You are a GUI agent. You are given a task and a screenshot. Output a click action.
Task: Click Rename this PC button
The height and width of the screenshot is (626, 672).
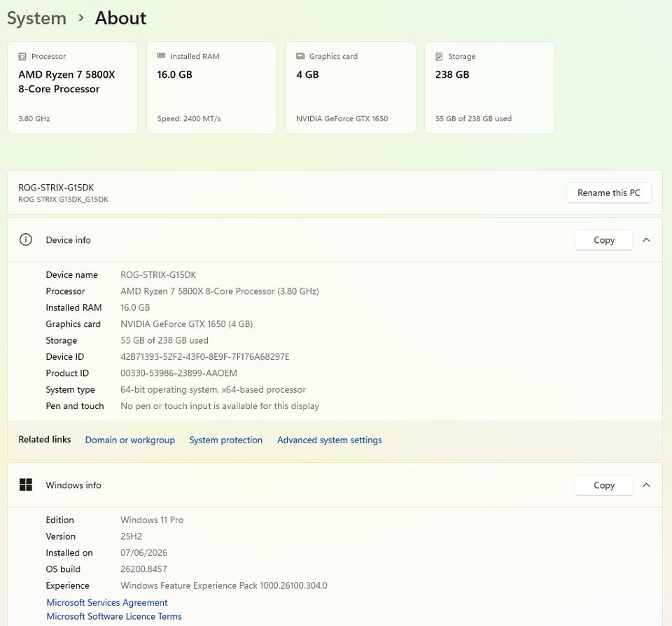click(x=608, y=193)
